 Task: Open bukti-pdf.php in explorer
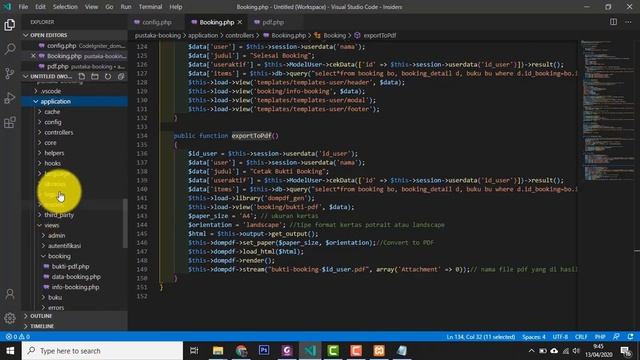[x=70, y=267]
